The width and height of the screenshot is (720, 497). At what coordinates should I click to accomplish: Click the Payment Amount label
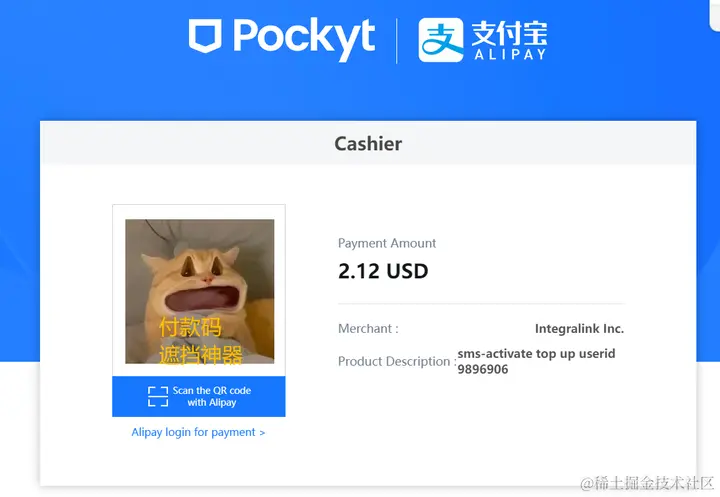[387, 243]
